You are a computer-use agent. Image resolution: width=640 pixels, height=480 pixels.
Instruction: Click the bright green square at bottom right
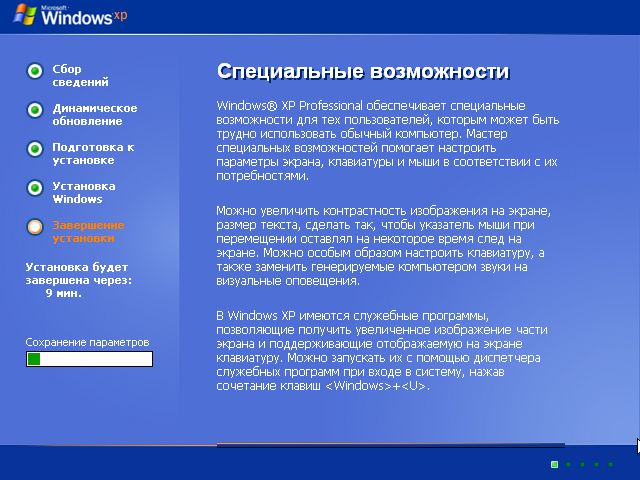click(554, 465)
